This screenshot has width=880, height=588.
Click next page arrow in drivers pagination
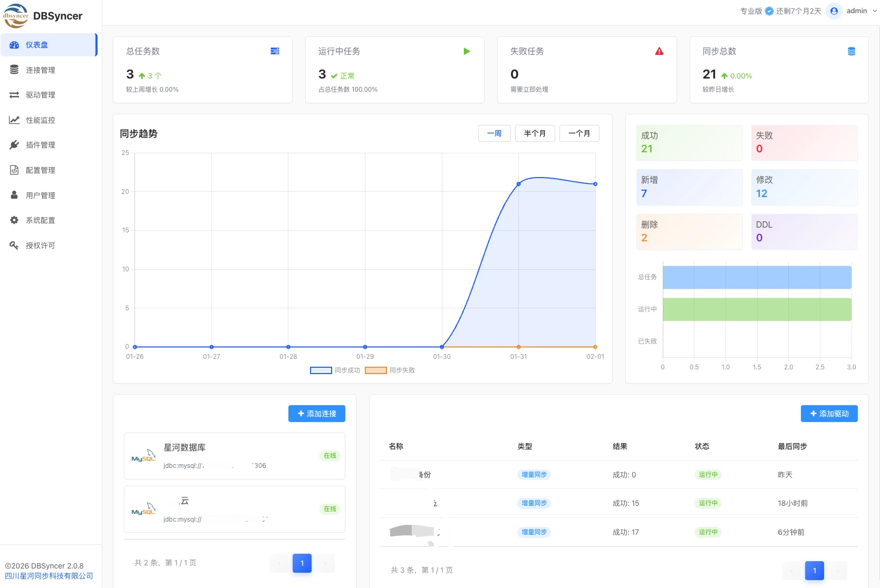pyautogui.click(x=838, y=571)
